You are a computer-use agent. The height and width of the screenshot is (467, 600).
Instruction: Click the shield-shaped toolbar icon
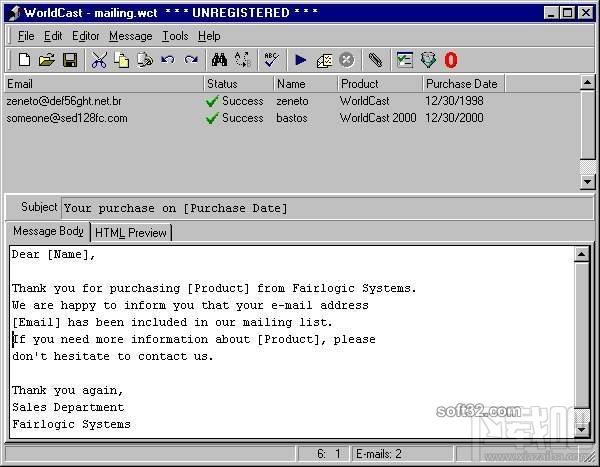click(x=428, y=60)
